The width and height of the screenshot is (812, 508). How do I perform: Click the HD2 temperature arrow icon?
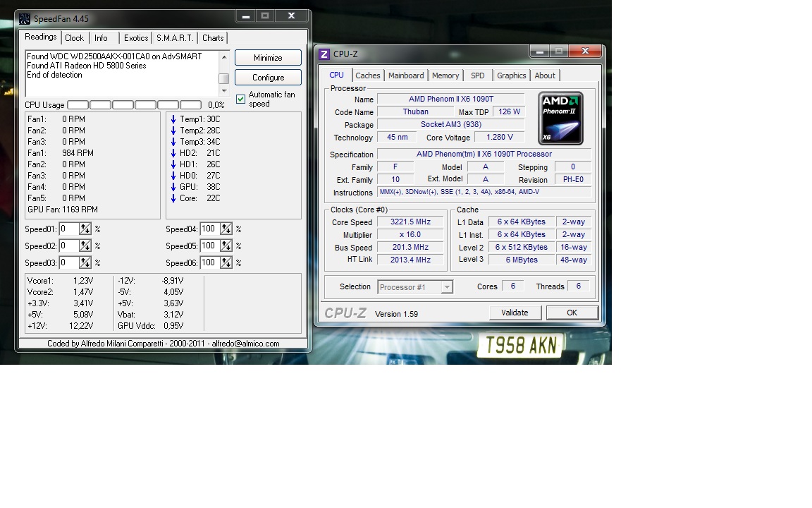[x=173, y=153]
